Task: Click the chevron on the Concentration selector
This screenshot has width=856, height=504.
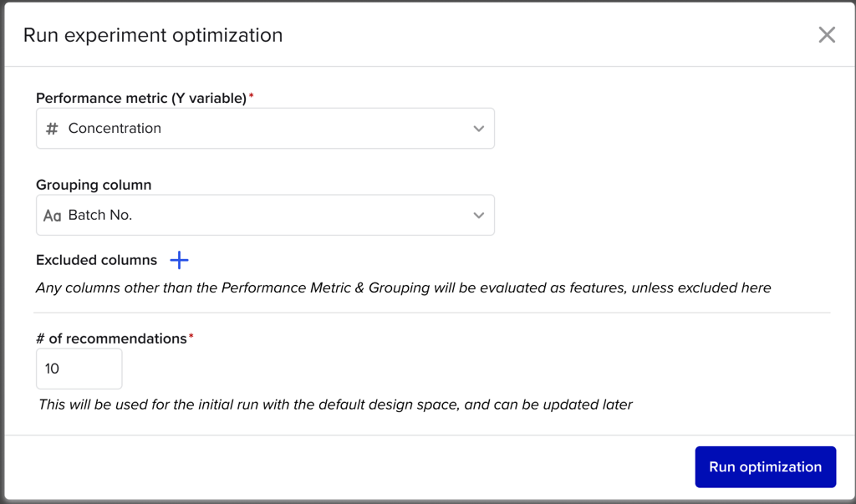Action: click(x=479, y=128)
